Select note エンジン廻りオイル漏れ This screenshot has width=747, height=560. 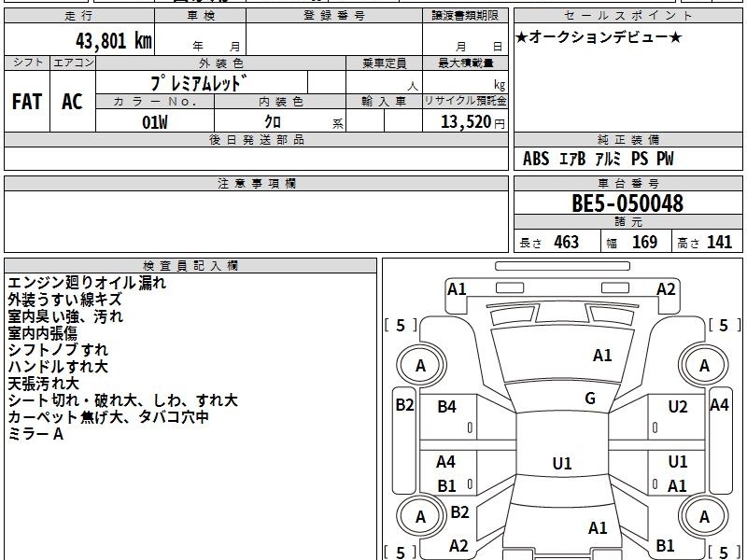click(87, 283)
